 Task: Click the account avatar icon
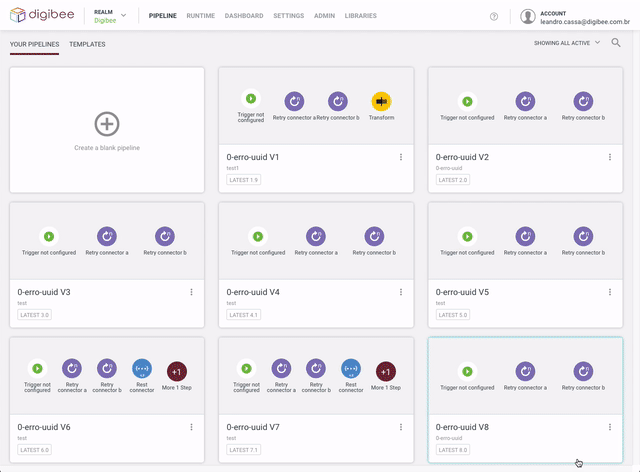(528, 16)
